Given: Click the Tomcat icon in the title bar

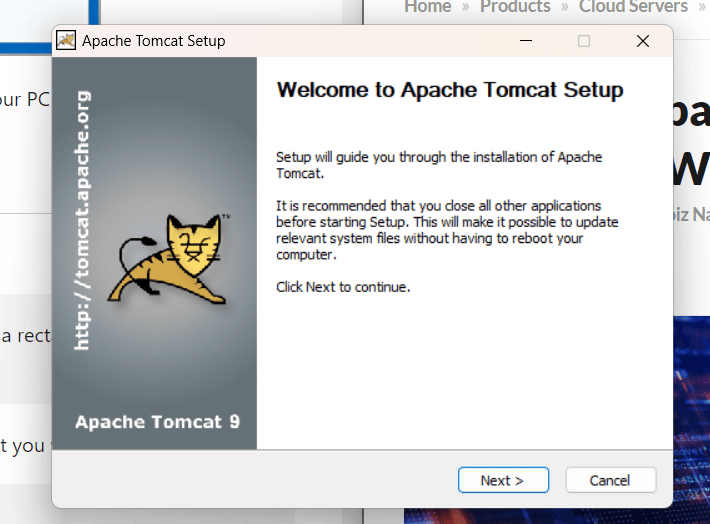Looking at the screenshot, I should (66, 41).
